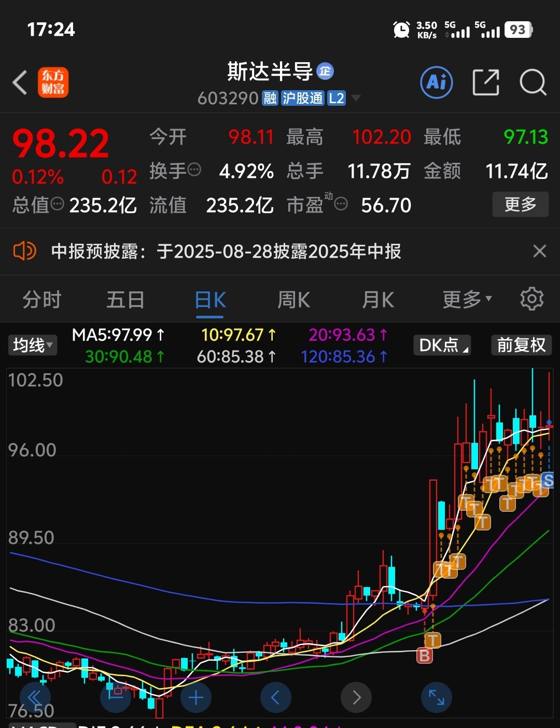Tap the info icon beside 换手
Screen dimensions: 560x728
click(194, 170)
